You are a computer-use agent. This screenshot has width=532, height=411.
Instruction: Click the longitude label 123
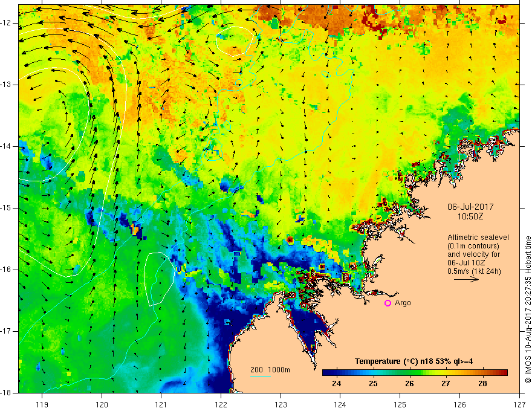pyautogui.click(x=281, y=404)
